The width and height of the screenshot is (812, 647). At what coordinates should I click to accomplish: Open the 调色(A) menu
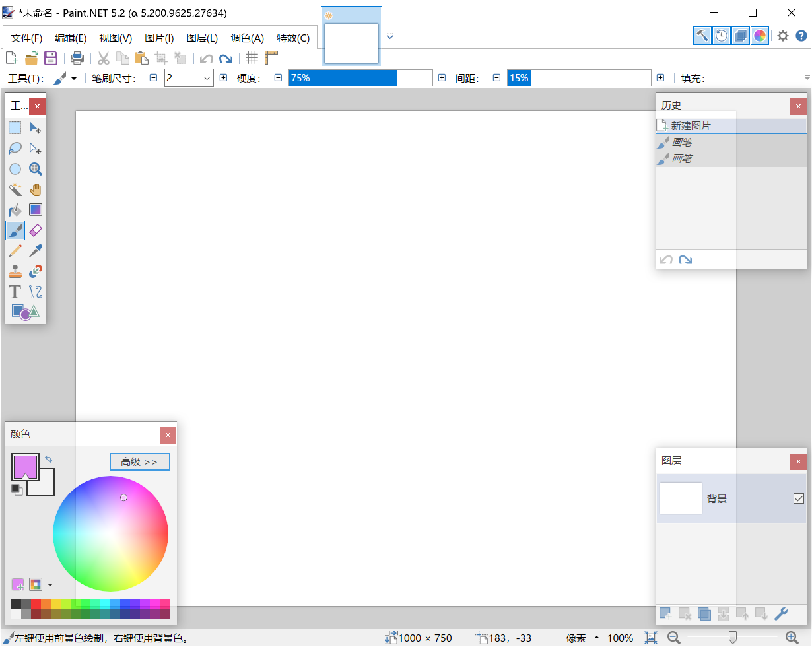[248, 38]
